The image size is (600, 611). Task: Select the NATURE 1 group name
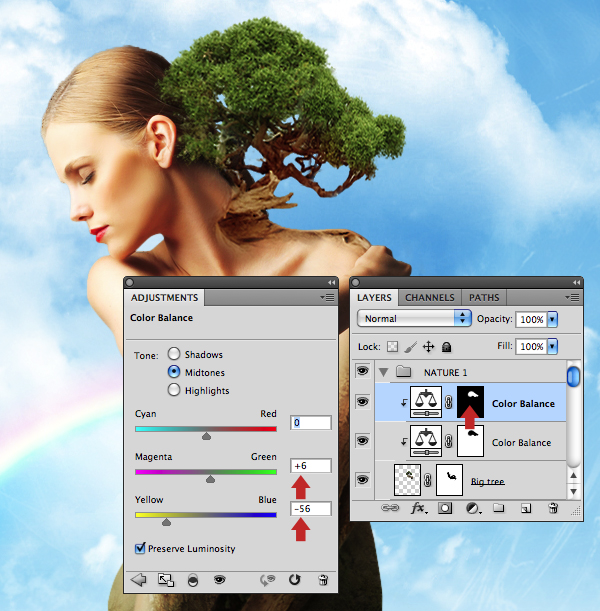tap(445, 373)
